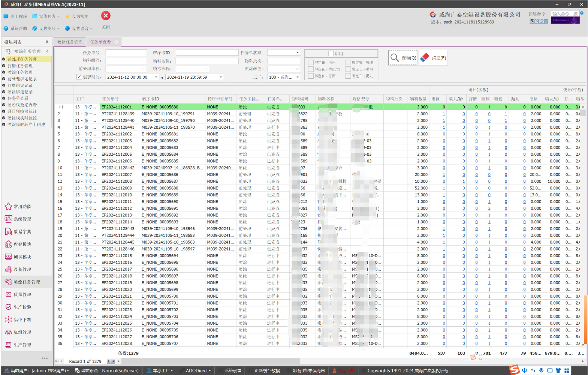588x375 pixels.
Task: Click 您有0条未读消息 in status bar
Action: (309, 370)
